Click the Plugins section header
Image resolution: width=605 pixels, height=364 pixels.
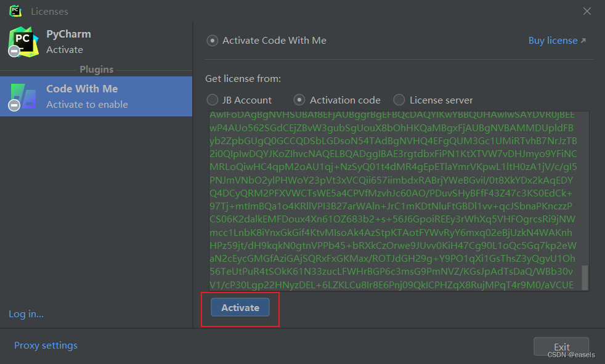point(96,69)
